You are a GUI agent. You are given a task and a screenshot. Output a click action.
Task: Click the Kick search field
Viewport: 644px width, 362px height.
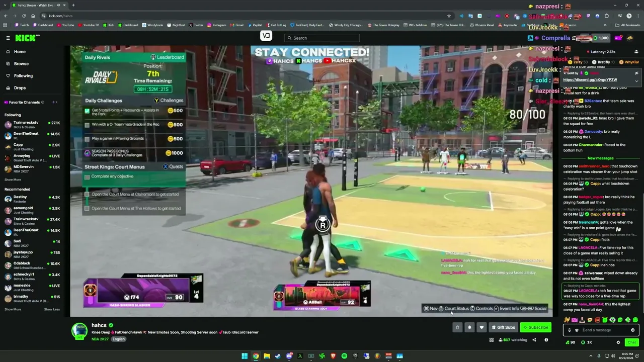[x=322, y=38]
